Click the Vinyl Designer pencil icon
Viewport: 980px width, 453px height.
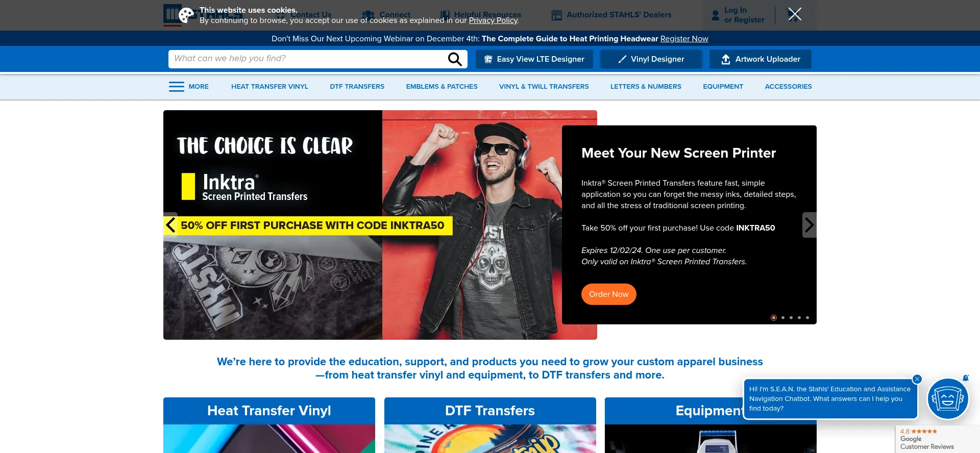click(x=622, y=59)
